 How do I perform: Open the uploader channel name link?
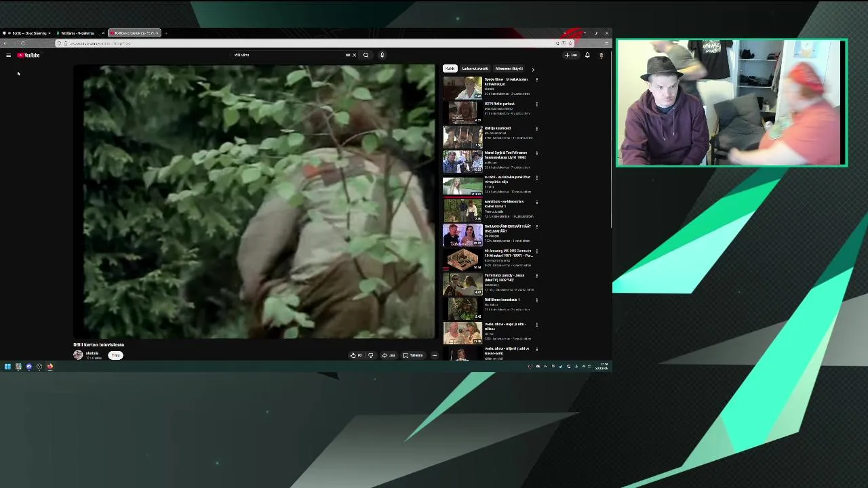click(x=92, y=353)
